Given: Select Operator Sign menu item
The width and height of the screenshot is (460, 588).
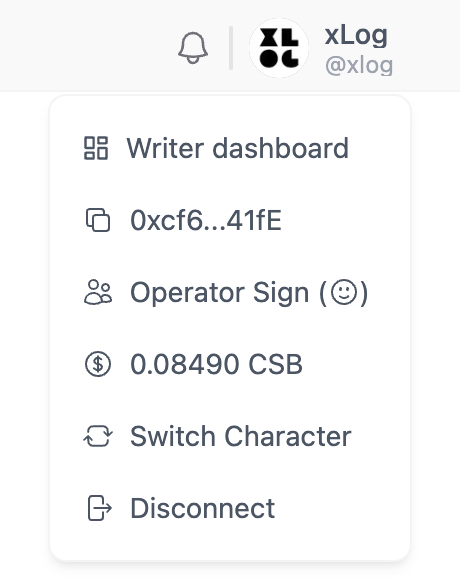Looking at the screenshot, I should point(230,292).
